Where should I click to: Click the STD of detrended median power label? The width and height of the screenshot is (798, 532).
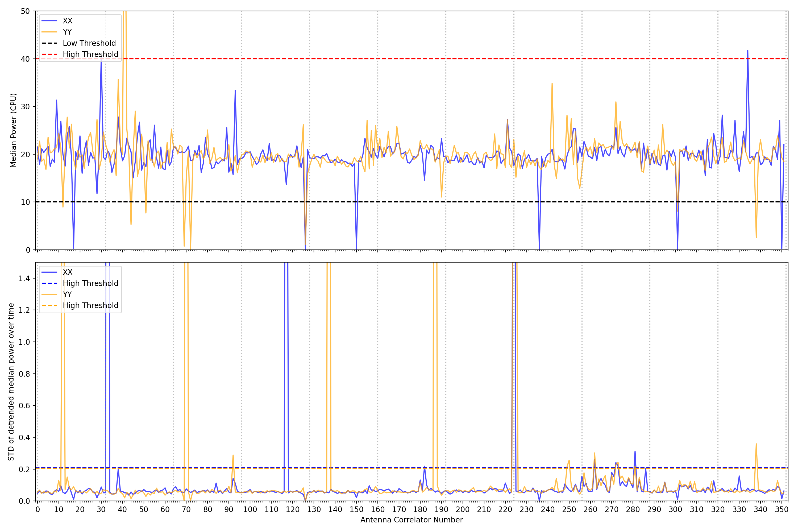point(11,382)
